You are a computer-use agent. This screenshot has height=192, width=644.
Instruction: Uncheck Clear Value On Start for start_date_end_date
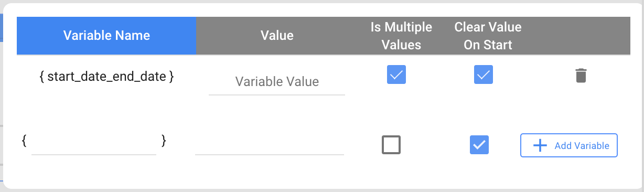[x=484, y=74]
